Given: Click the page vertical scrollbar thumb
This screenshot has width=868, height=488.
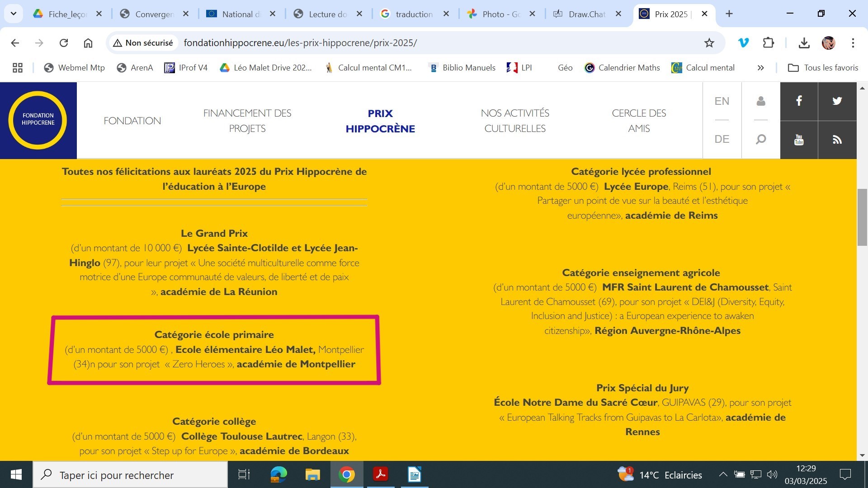Looking at the screenshot, I should [862, 217].
